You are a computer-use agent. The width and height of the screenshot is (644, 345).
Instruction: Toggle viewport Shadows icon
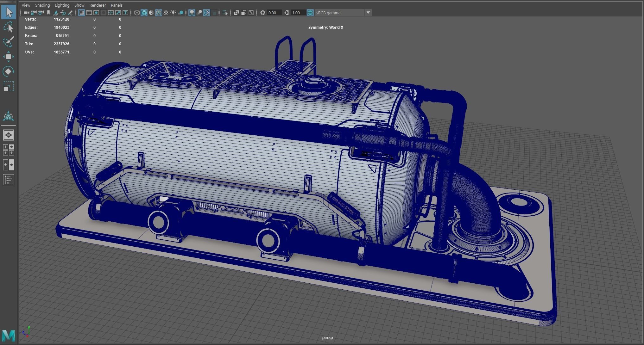pyautogui.click(x=180, y=13)
